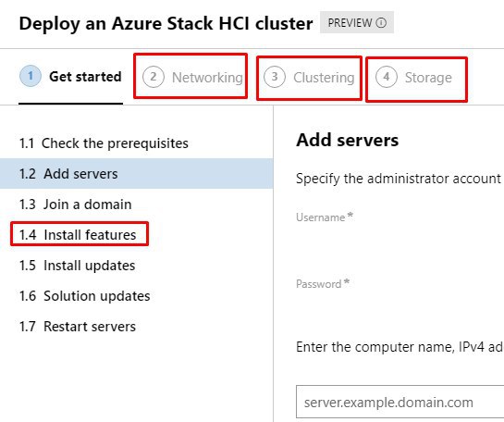Select 1.1 Check the prerequisites
The height and width of the screenshot is (422, 504).
point(104,143)
